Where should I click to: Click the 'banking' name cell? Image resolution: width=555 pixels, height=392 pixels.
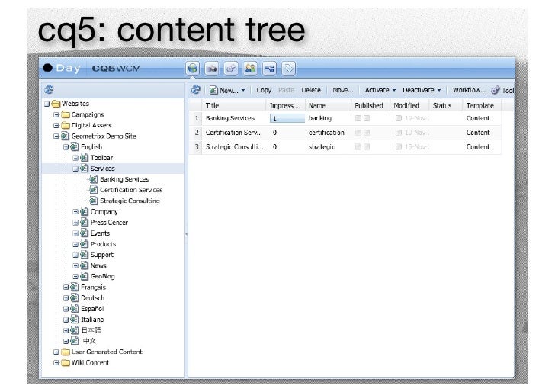320,118
